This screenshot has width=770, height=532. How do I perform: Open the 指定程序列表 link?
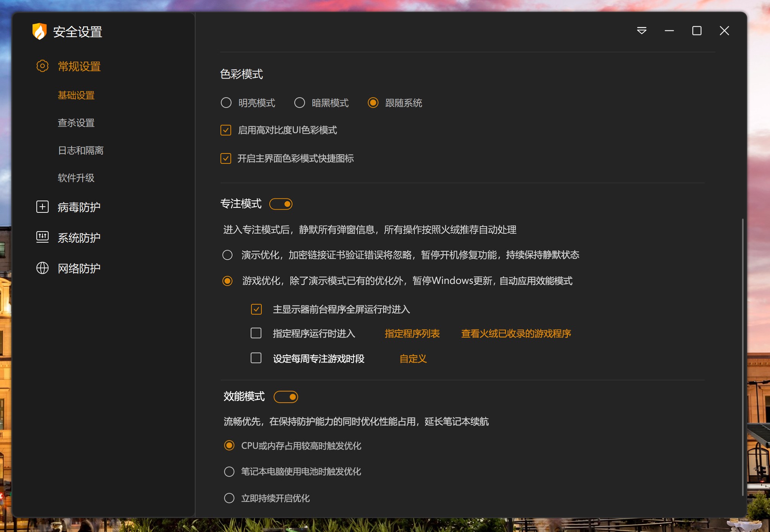(412, 334)
